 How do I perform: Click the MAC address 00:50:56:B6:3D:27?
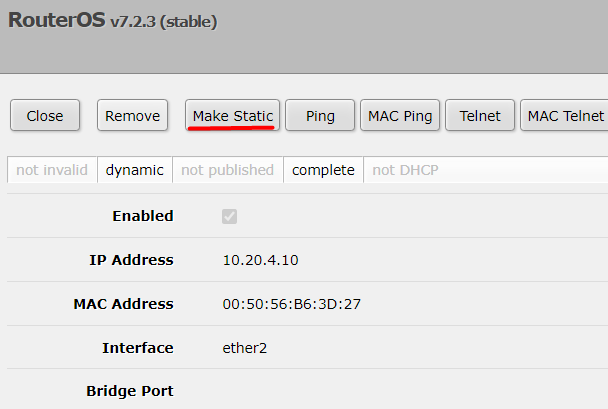[x=291, y=304]
